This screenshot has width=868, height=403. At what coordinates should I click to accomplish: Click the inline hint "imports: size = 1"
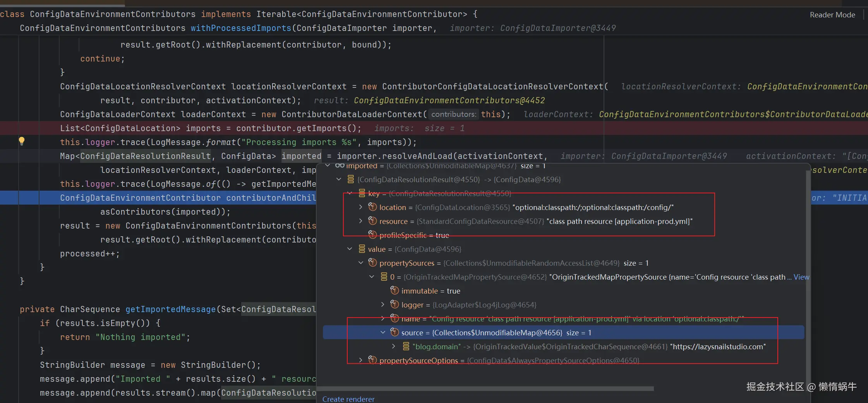(419, 128)
